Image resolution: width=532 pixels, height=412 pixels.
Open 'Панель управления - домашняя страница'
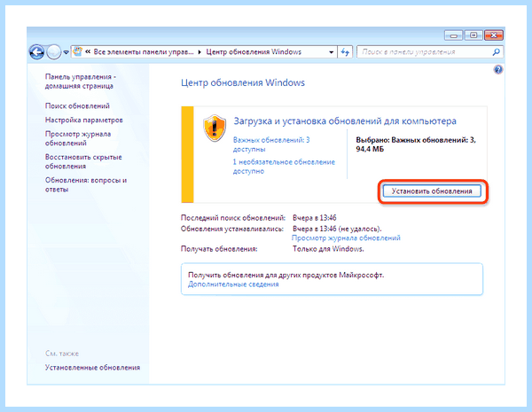81,82
